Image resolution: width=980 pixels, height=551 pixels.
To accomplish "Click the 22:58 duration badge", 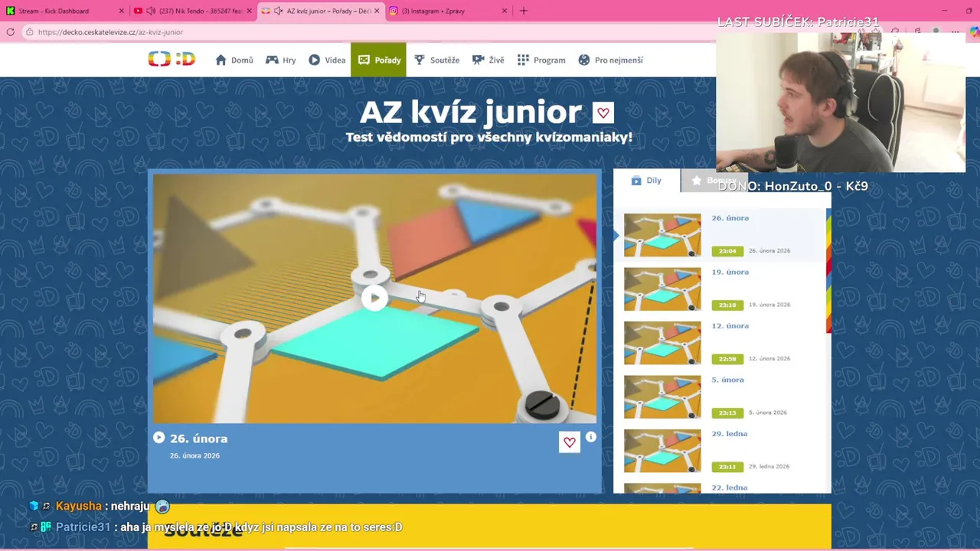I will pos(727,359).
